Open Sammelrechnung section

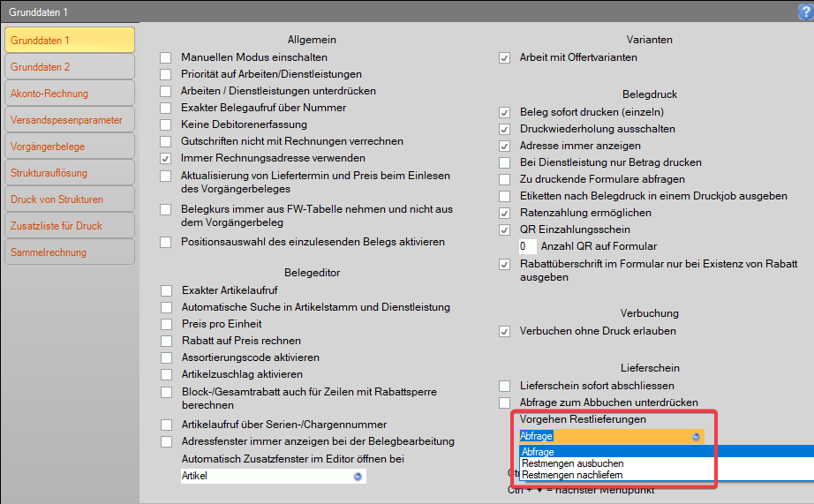[x=70, y=252]
